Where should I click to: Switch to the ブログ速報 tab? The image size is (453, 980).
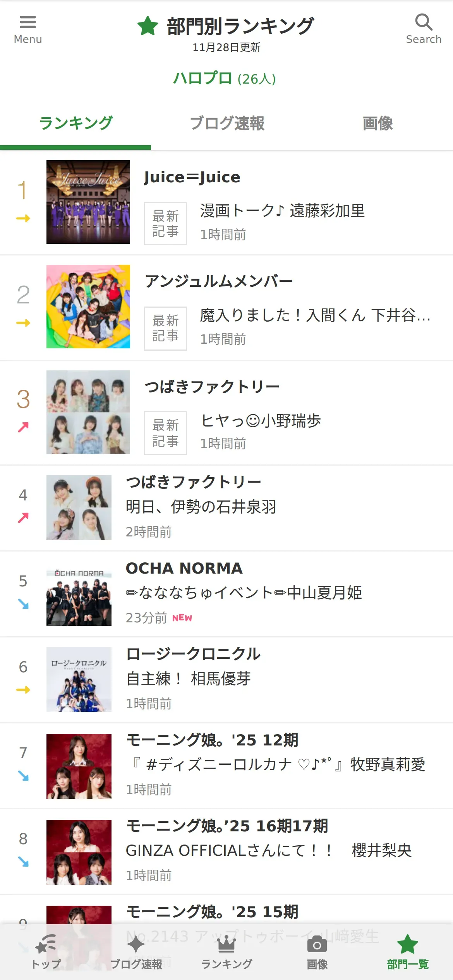226,123
